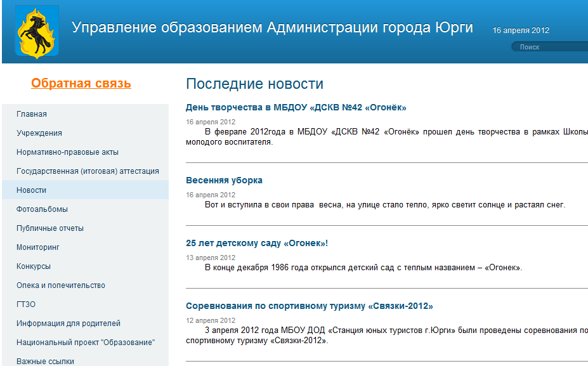Click the black horse coat of arms logo

tap(37, 33)
